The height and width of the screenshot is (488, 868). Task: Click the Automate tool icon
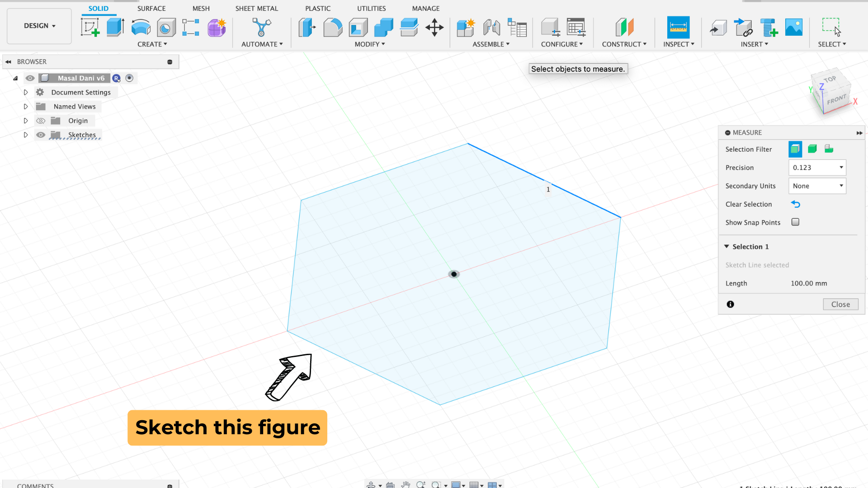click(262, 28)
